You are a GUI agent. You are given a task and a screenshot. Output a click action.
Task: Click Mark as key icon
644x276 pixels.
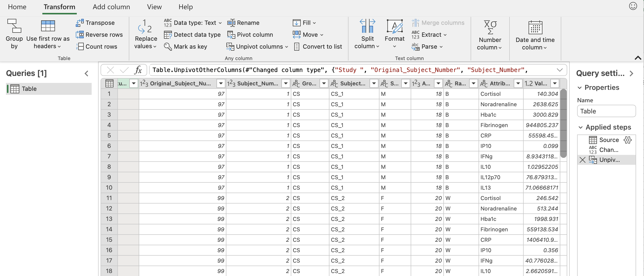(x=168, y=47)
